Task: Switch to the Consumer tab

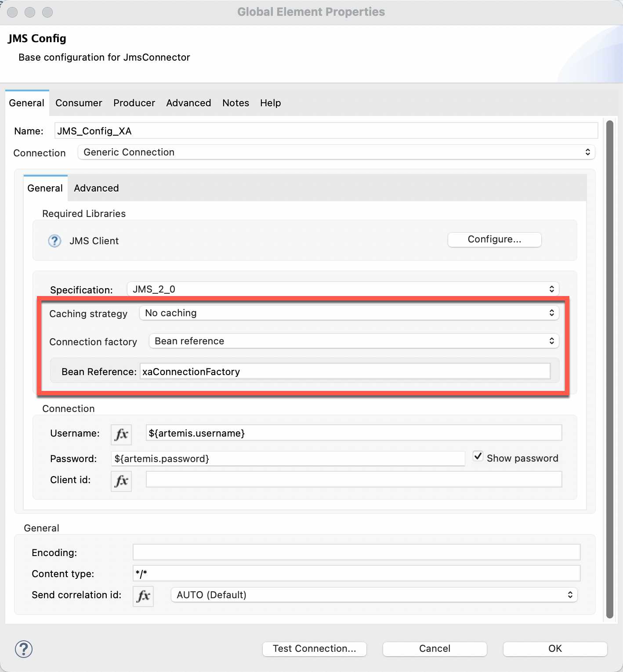Action: (x=79, y=103)
